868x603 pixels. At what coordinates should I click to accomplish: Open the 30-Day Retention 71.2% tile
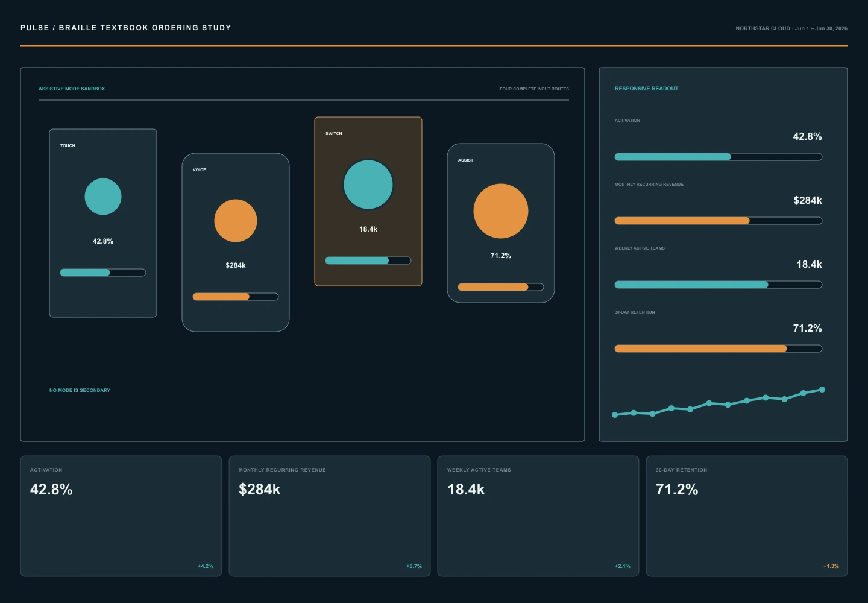(x=747, y=516)
